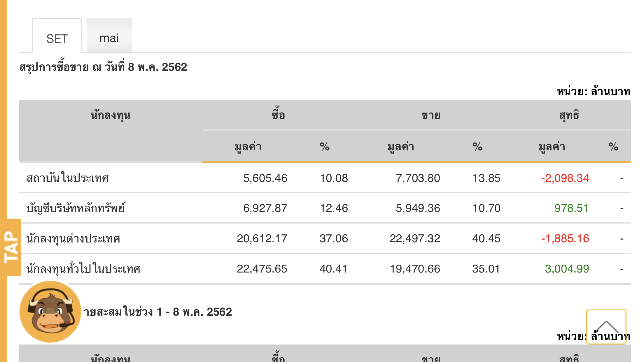Click the buy percentage 40.41
644x362 pixels.
point(333,269)
